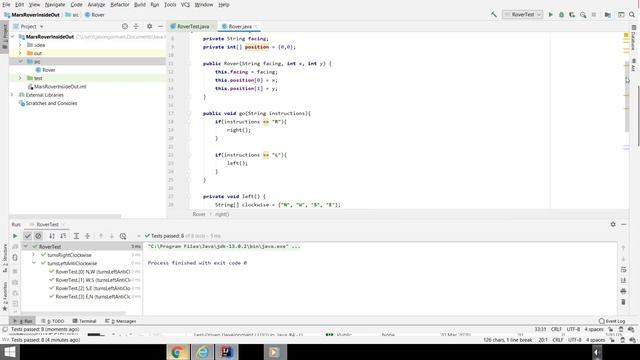The width and height of the screenshot is (640, 360).
Task: Start debugging with the green bug icon
Action: (x=561, y=15)
